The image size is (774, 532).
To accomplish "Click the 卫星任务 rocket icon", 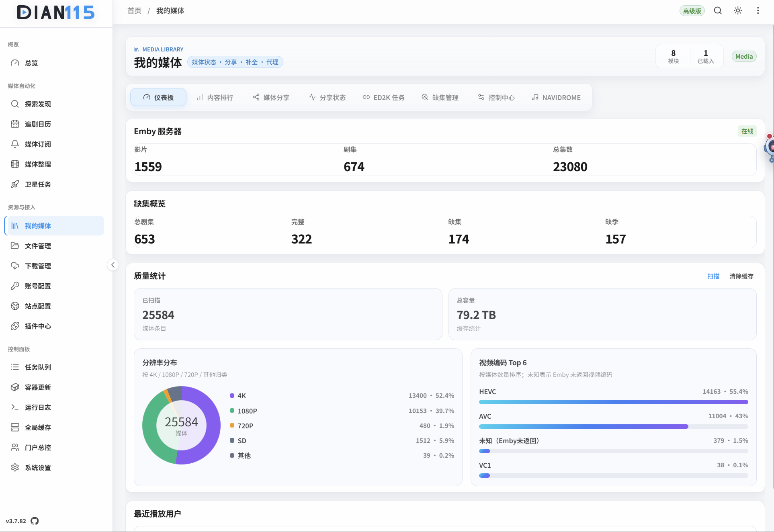I will click(x=15, y=184).
